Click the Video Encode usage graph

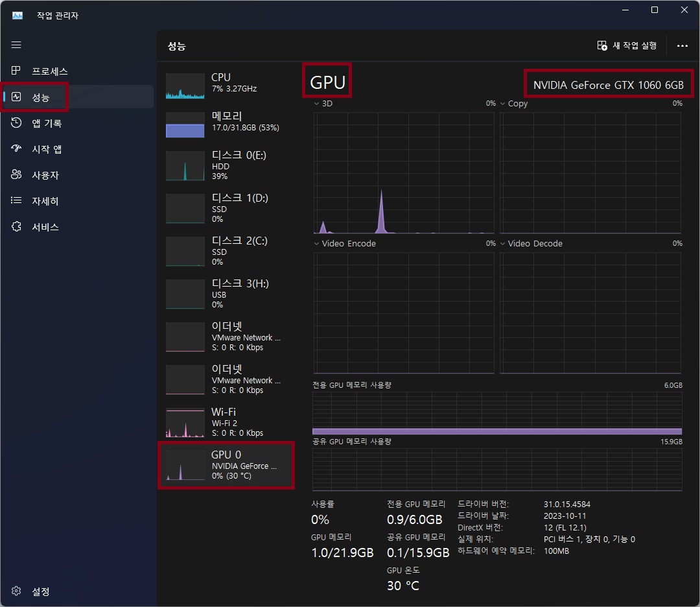click(x=404, y=313)
